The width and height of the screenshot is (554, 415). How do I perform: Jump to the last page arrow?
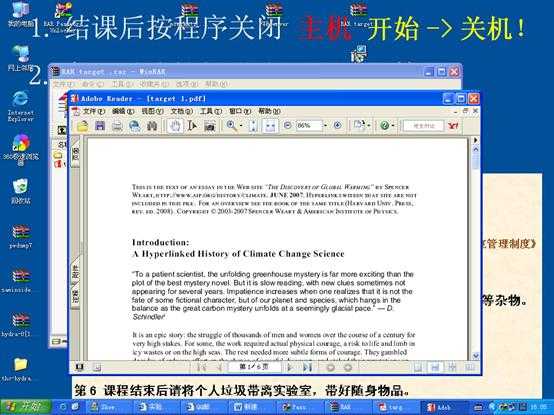point(308,368)
